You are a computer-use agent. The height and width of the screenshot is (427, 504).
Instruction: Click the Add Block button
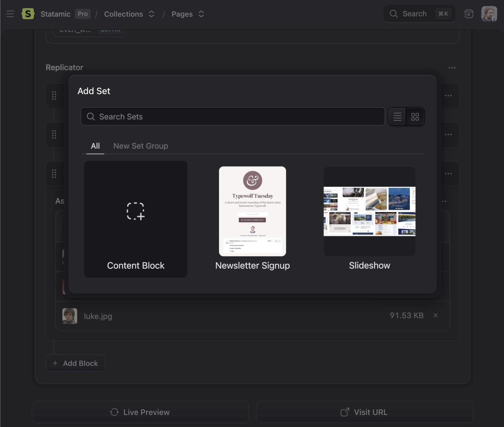tap(75, 363)
